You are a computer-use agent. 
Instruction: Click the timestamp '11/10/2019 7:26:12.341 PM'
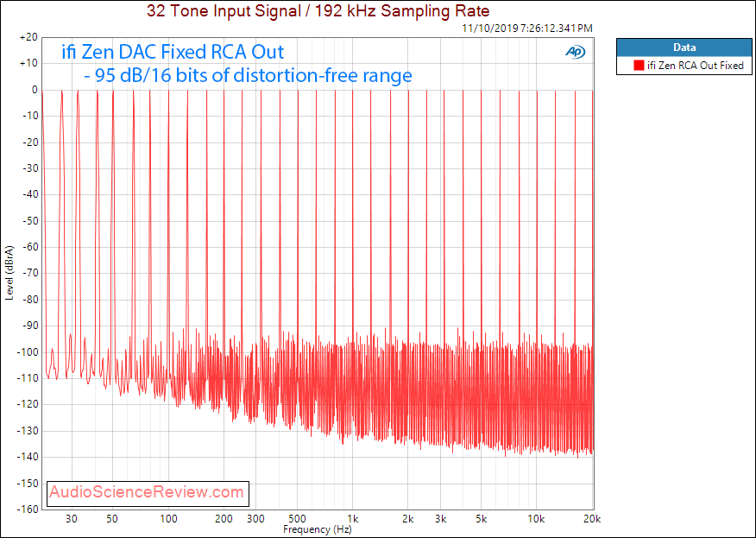pyautogui.click(x=527, y=28)
